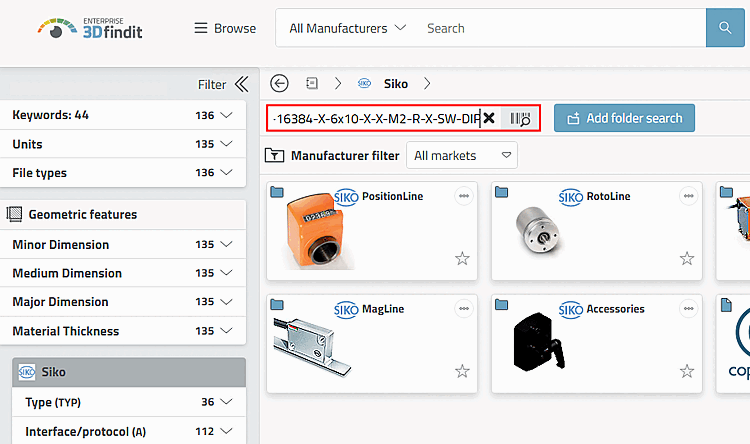Click the MagLine folder icon
The height and width of the screenshot is (444, 750).
(x=277, y=304)
